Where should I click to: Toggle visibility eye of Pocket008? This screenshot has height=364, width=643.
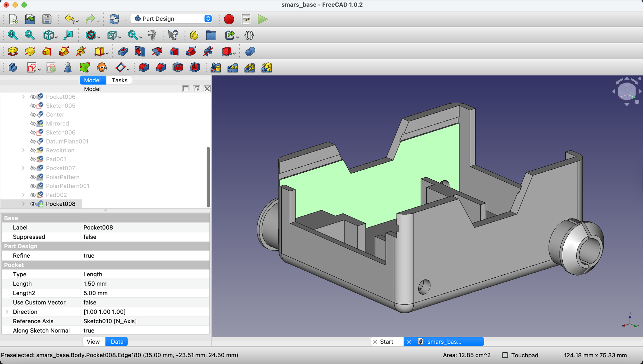tap(33, 204)
